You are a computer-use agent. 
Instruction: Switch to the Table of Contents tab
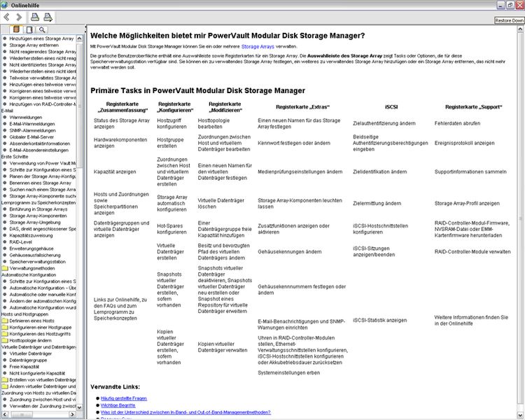click(x=16, y=29)
